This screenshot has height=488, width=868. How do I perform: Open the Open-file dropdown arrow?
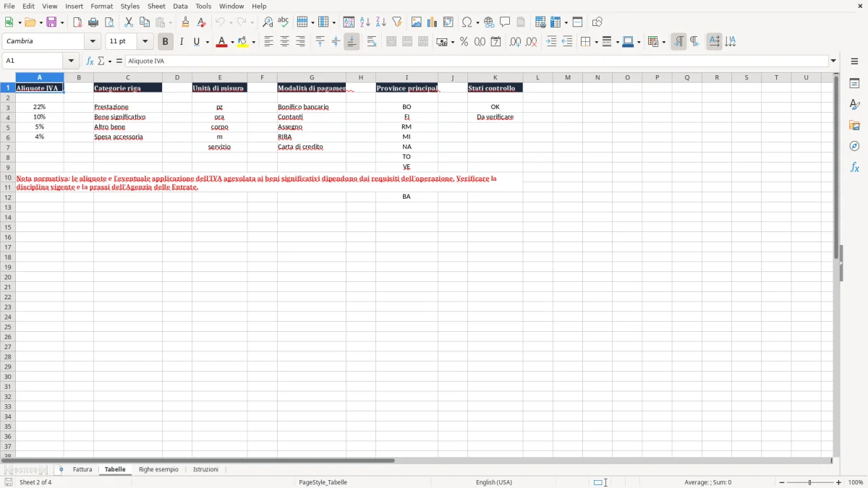39,22
